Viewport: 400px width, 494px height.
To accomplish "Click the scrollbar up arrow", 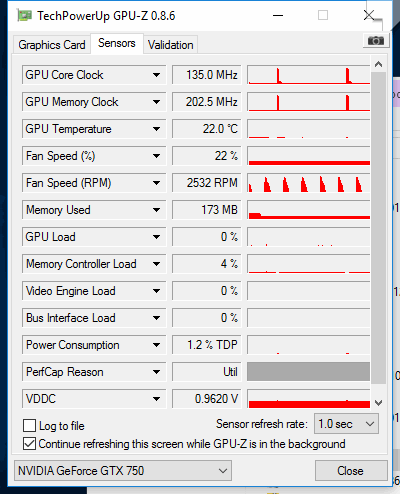I will [378, 64].
